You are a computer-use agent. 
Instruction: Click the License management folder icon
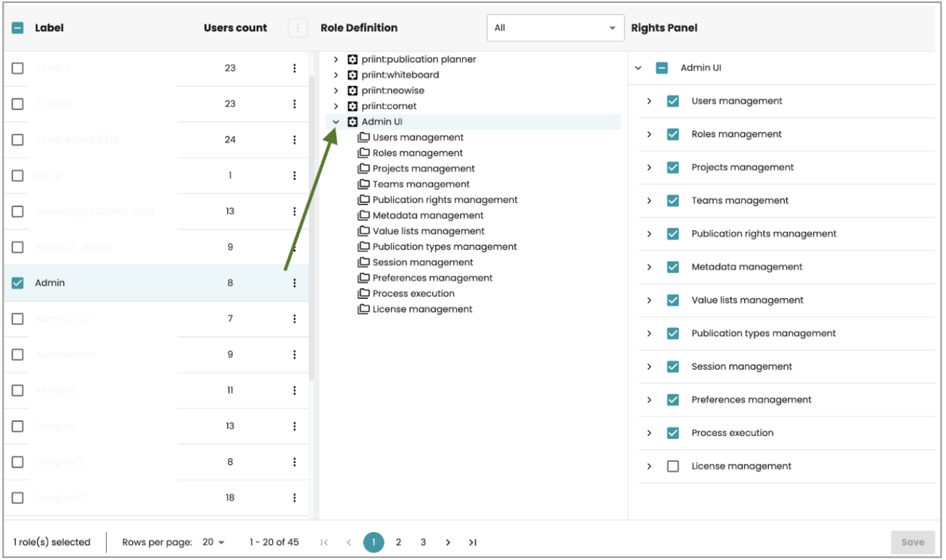pos(363,310)
